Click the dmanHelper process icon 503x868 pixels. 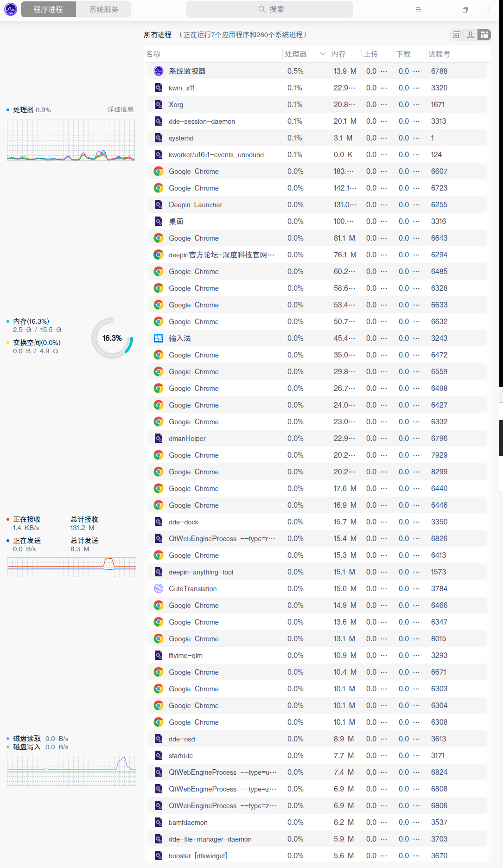(x=159, y=438)
